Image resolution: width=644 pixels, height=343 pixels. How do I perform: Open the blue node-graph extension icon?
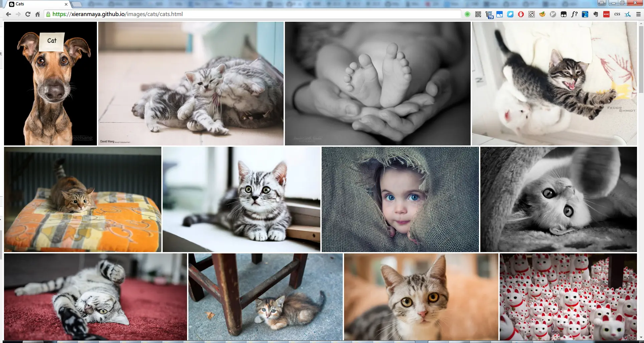pyautogui.click(x=628, y=14)
